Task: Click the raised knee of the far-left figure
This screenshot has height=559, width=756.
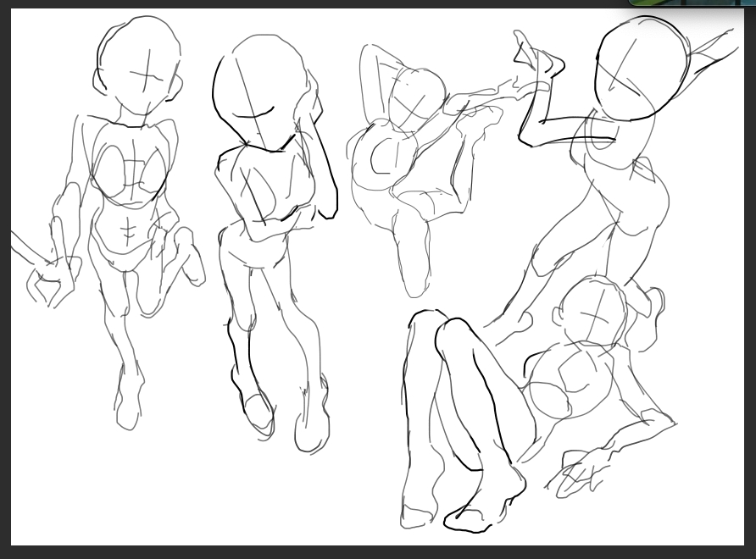Action: coord(186,254)
